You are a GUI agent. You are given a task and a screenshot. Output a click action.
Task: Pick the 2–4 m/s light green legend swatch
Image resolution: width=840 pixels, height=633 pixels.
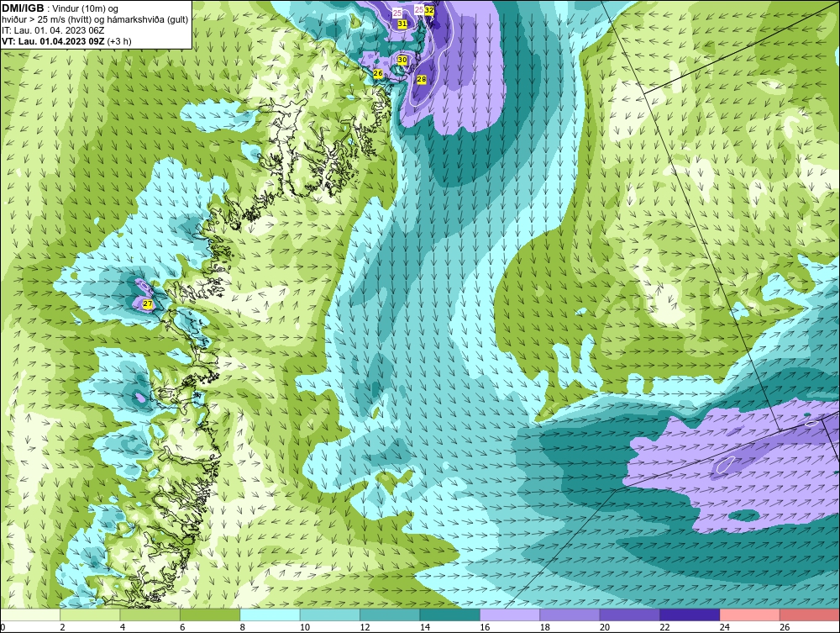(90, 615)
